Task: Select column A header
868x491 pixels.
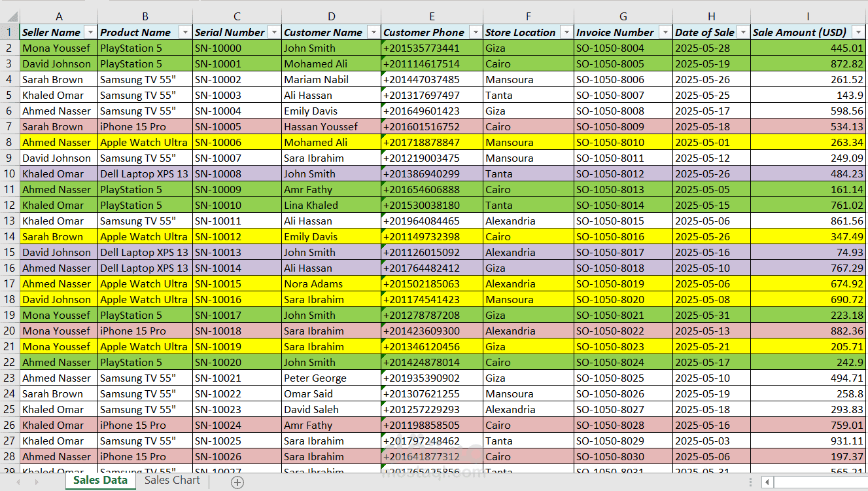Action: [x=59, y=16]
